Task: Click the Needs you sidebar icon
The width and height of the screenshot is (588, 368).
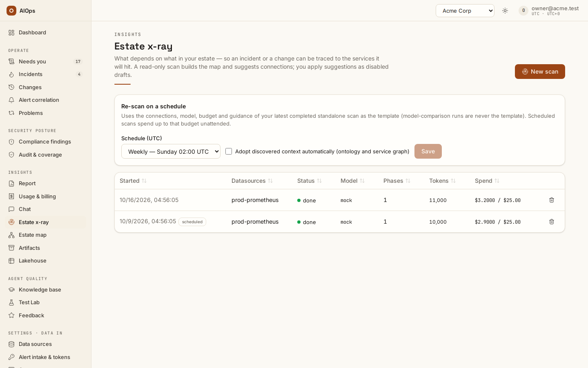Action: coord(11,61)
